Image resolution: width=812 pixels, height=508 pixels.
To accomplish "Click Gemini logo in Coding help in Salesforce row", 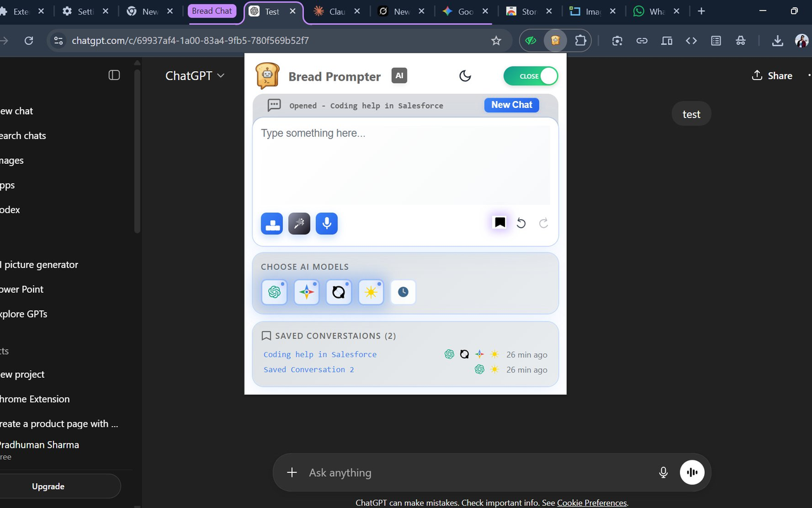I will click(480, 354).
